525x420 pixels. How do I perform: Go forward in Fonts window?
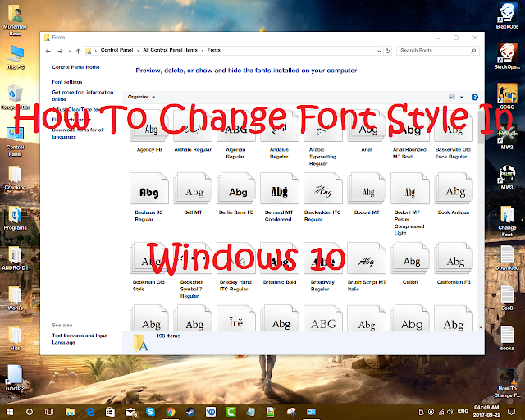pos(60,51)
